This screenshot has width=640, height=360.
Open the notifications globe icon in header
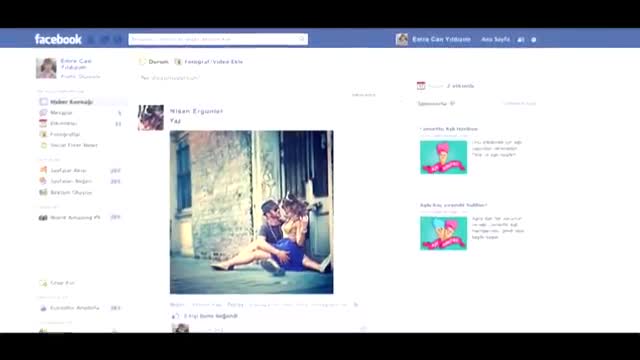click(118, 40)
